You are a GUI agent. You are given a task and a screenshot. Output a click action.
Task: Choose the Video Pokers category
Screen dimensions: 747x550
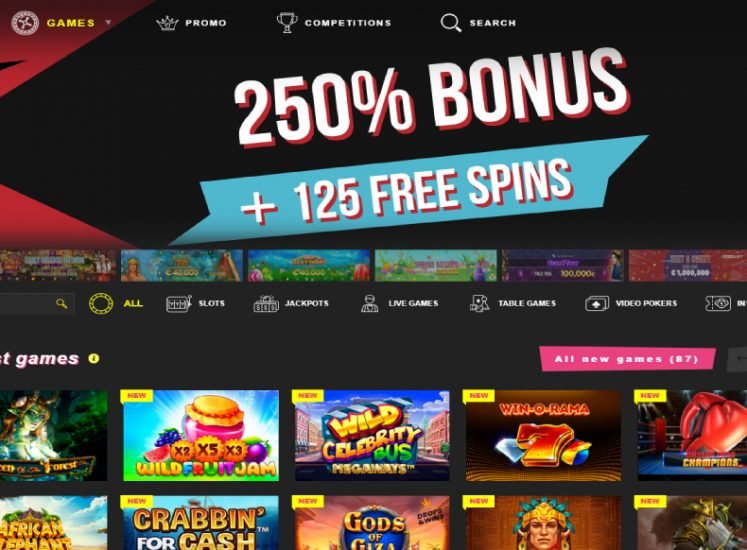point(631,303)
